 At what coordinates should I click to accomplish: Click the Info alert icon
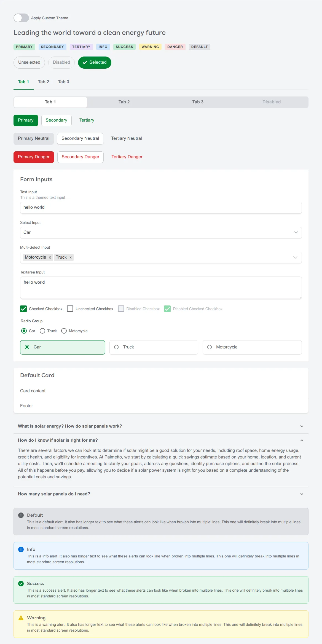coord(21,549)
